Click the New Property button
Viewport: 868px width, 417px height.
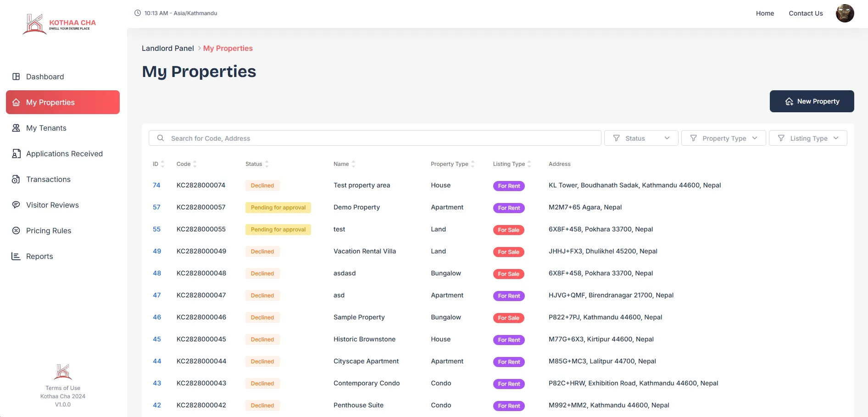[812, 101]
